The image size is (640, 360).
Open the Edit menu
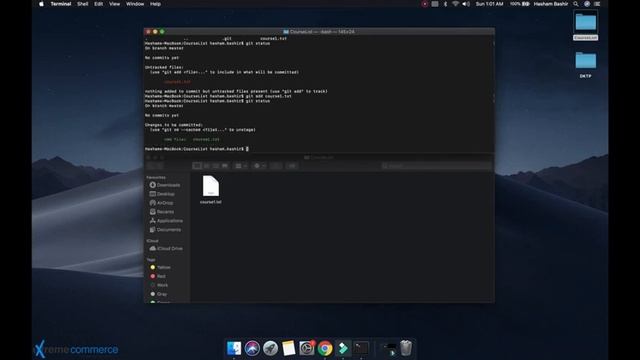[x=98, y=4]
